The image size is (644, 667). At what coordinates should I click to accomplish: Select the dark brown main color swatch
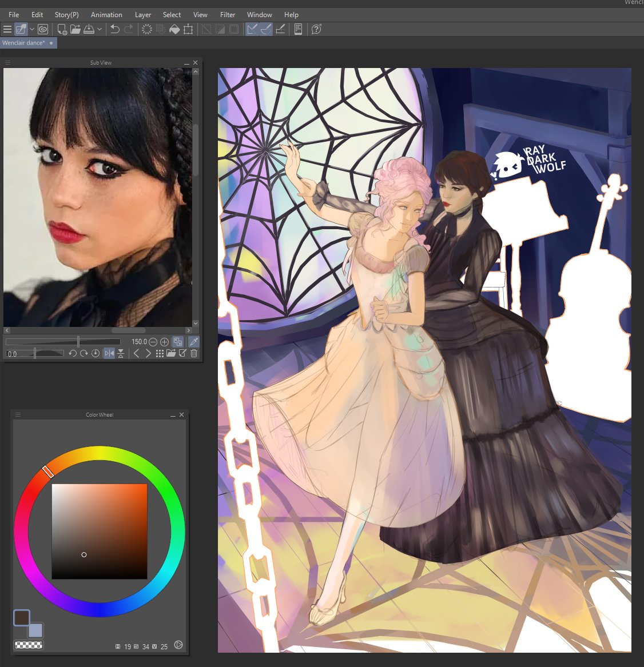coord(21,618)
